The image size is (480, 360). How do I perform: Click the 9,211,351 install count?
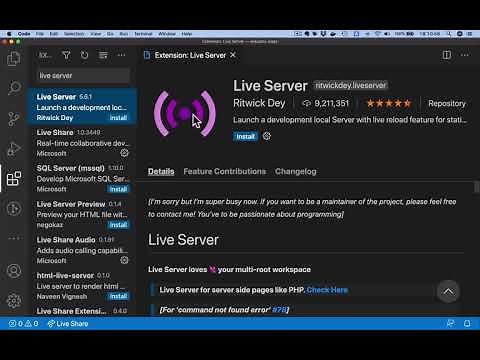pos(326,103)
